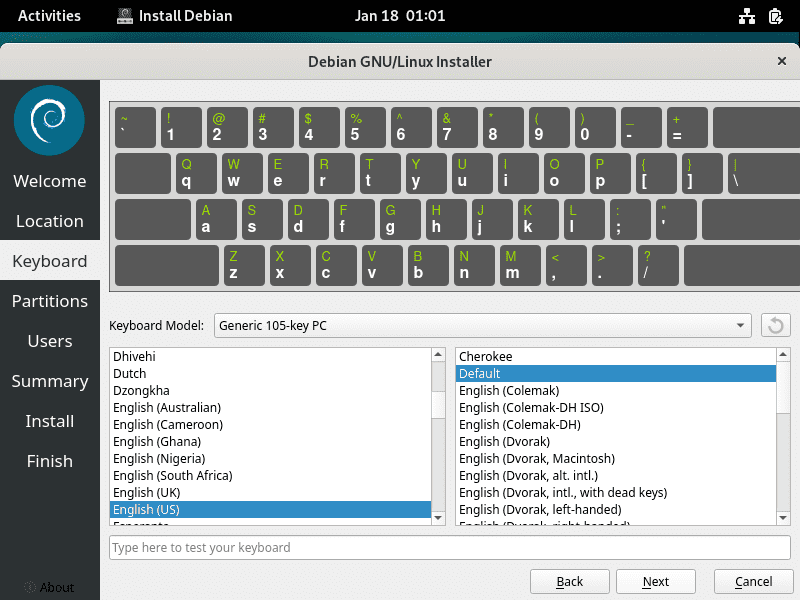Select English (UK) layout
Screen dimensions: 800x600
(x=270, y=492)
